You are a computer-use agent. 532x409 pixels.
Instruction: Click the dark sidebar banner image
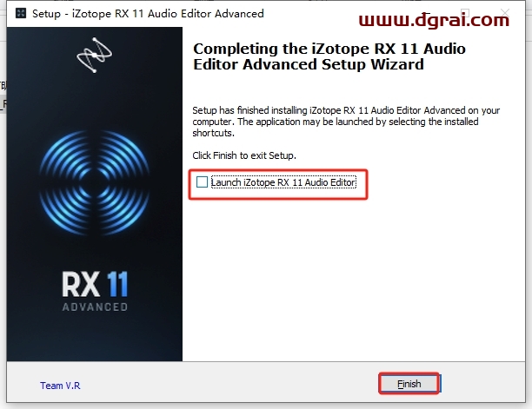point(95,194)
